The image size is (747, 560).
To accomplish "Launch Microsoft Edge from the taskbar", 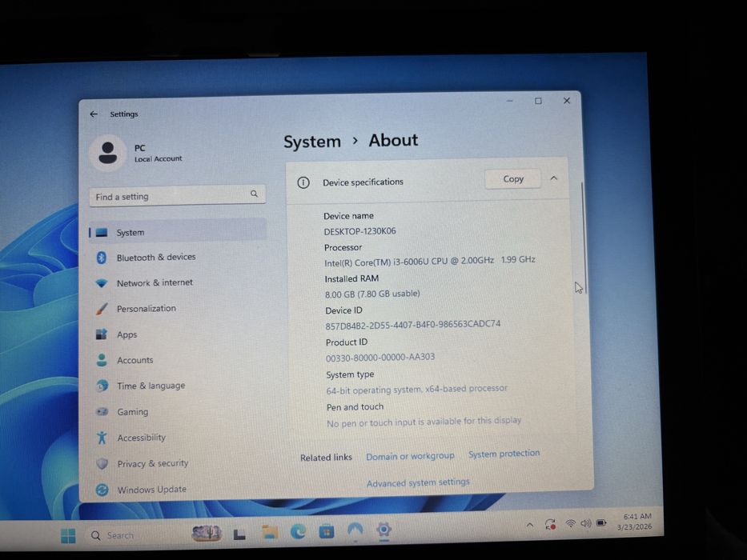I will (298, 531).
